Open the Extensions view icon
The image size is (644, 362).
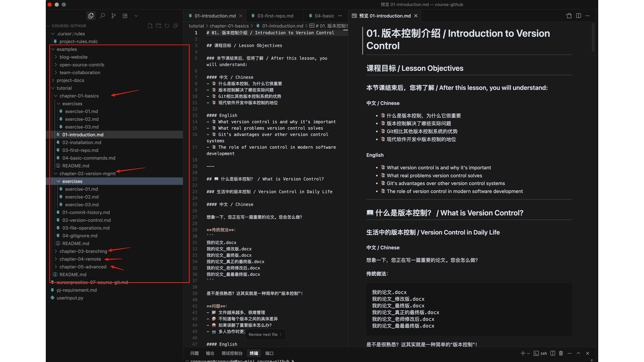pyautogui.click(x=125, y=16)
